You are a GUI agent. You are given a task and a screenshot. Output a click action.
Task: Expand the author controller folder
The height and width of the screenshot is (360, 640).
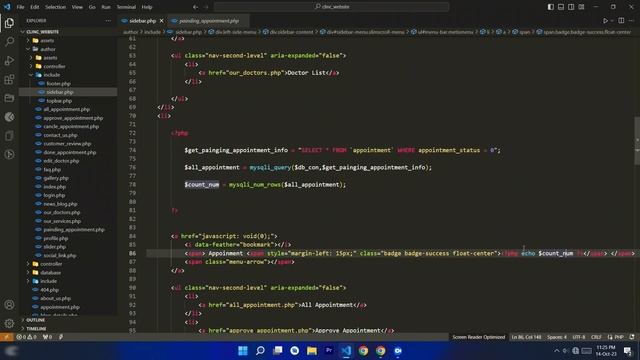pyautogui.click(x=54, y=66)
